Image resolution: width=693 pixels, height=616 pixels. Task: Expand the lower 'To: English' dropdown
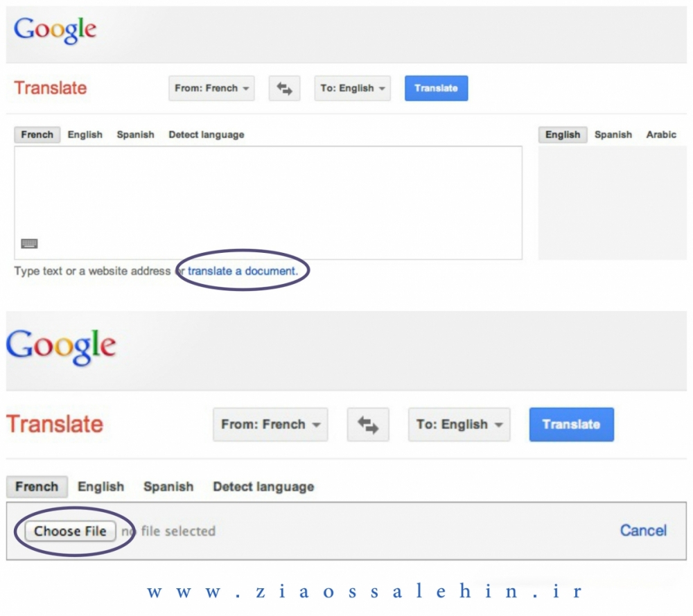[x=459, y=425]
